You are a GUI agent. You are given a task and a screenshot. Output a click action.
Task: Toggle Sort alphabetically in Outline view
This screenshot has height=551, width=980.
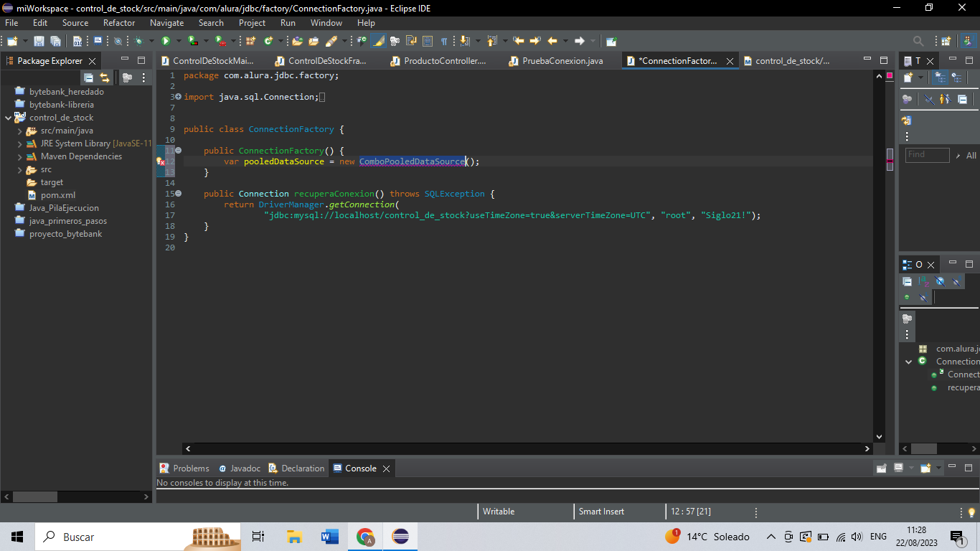click(923, 282)
